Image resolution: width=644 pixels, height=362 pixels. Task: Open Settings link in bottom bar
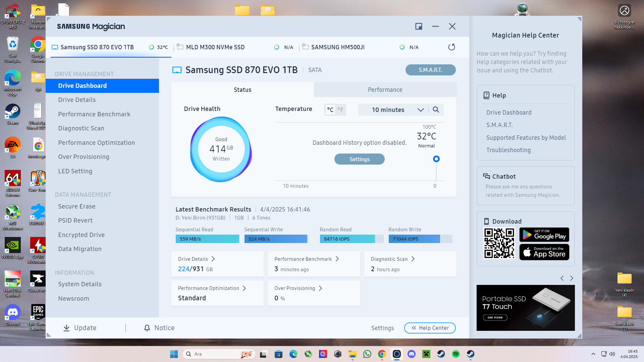[x=382, y=328]
